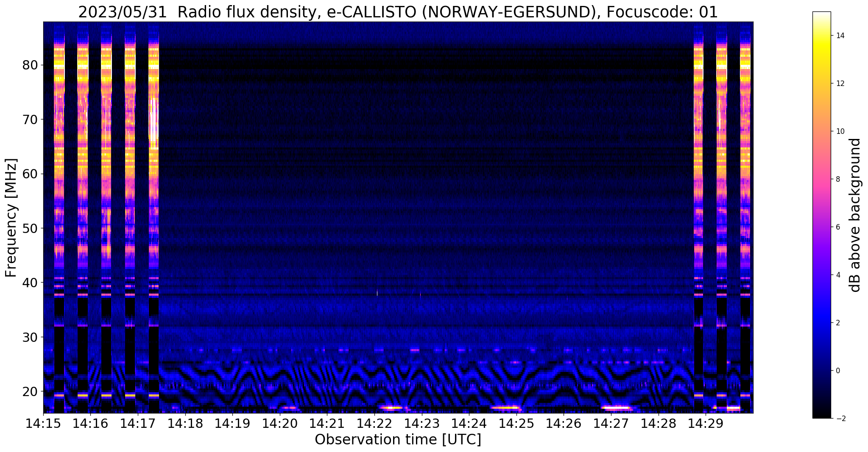
Task: Click the colorbar tick value 12
Action: (x=839, y=83)
